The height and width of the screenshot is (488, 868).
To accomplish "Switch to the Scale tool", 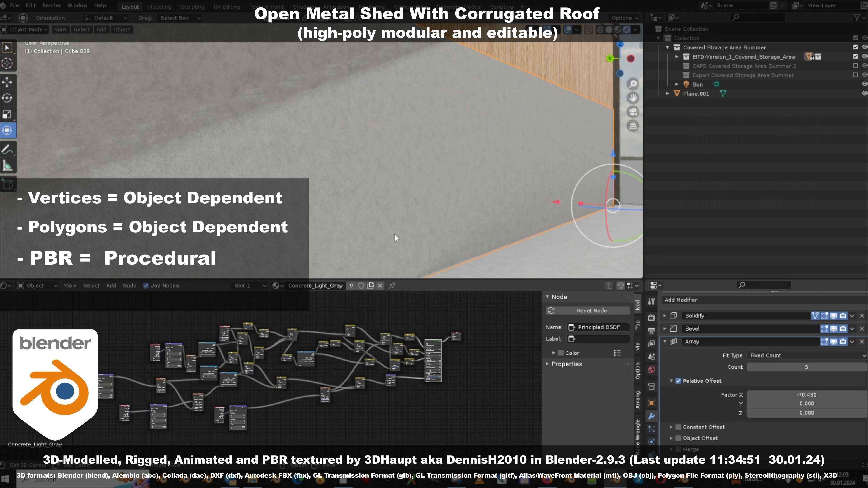I will point(7,114).
